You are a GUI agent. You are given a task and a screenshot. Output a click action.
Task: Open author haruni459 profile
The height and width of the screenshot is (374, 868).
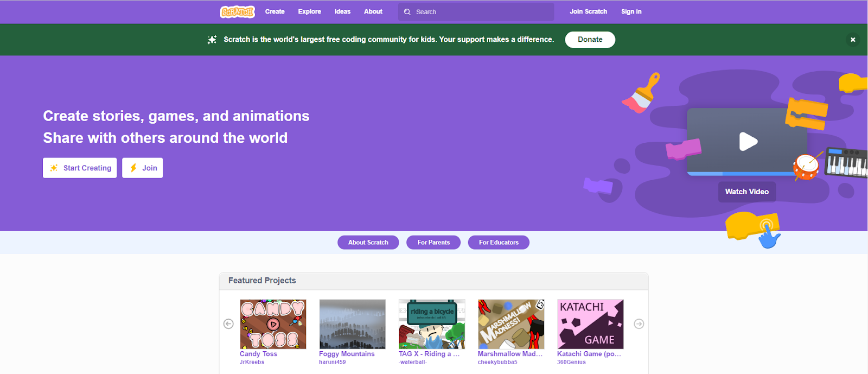click(332, 362)
